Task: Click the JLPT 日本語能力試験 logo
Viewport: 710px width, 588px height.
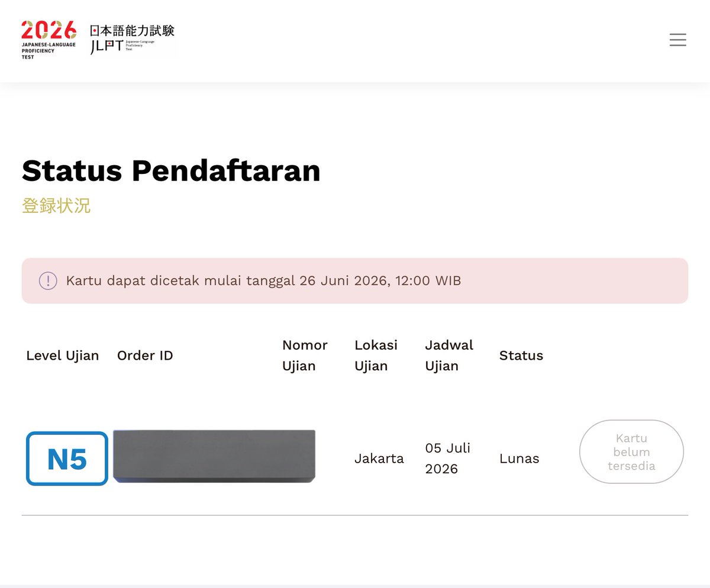Action: click(x=132, y=40)
